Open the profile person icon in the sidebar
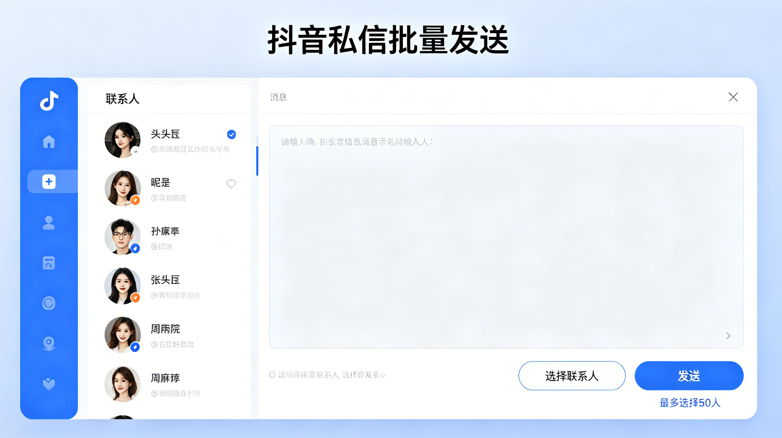 point(49,223)
